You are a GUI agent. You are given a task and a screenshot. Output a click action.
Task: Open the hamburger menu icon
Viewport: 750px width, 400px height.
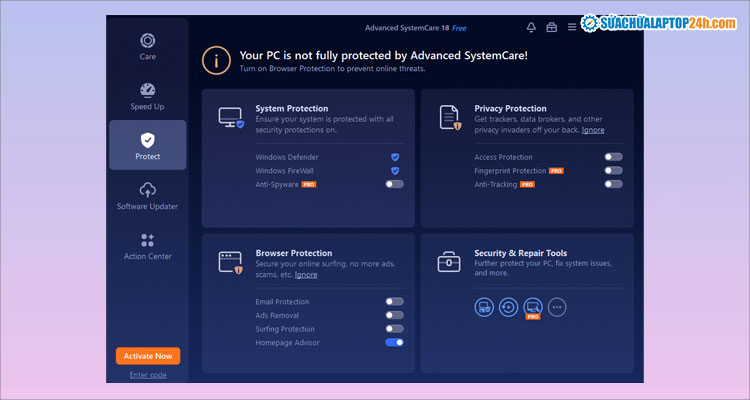click(x=572, y=27)
